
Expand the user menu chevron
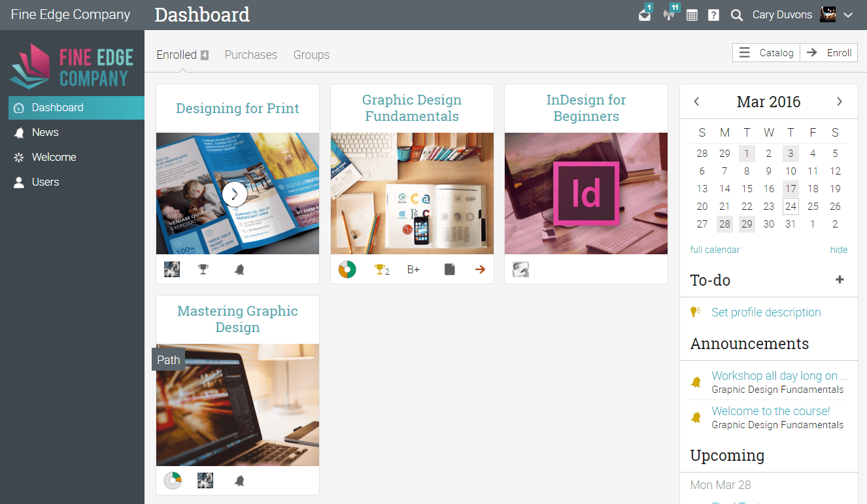(848, 15)
